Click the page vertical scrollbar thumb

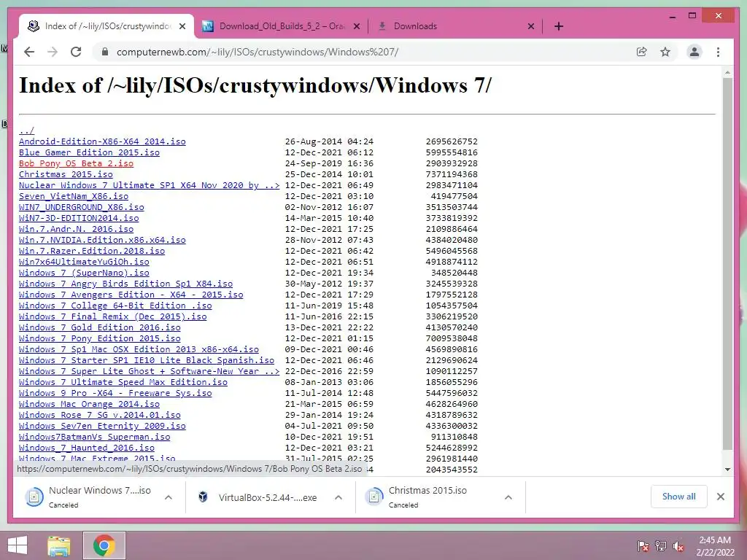(x=727, y=263)
